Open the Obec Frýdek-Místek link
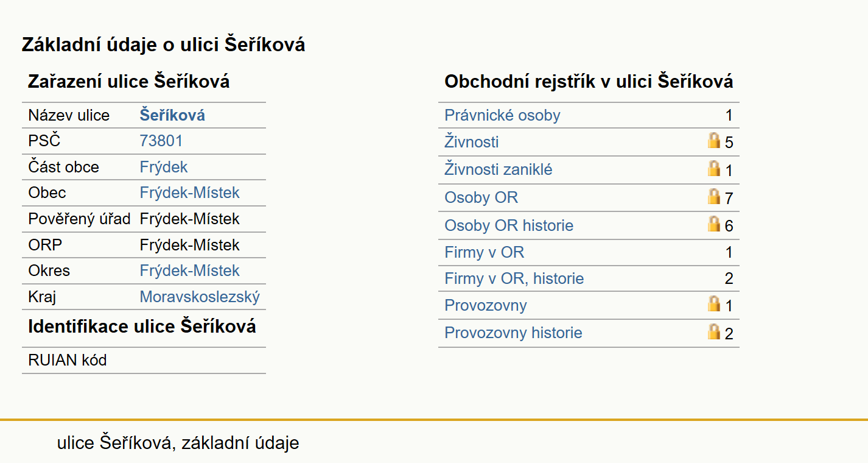The width and height of the screenshot is (868, 463). (x=190, y=193)
